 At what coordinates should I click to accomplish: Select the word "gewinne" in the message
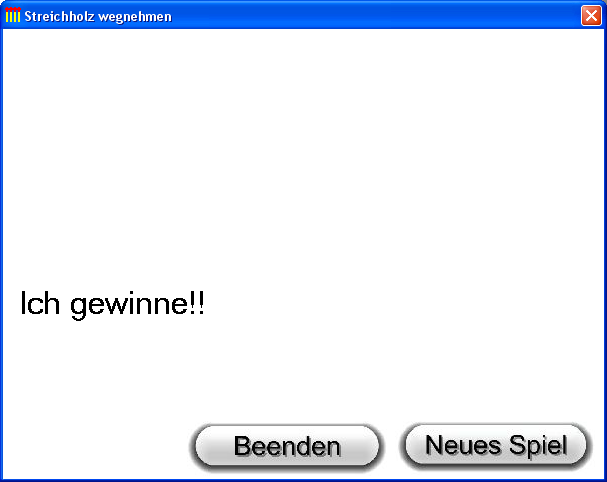129,307
